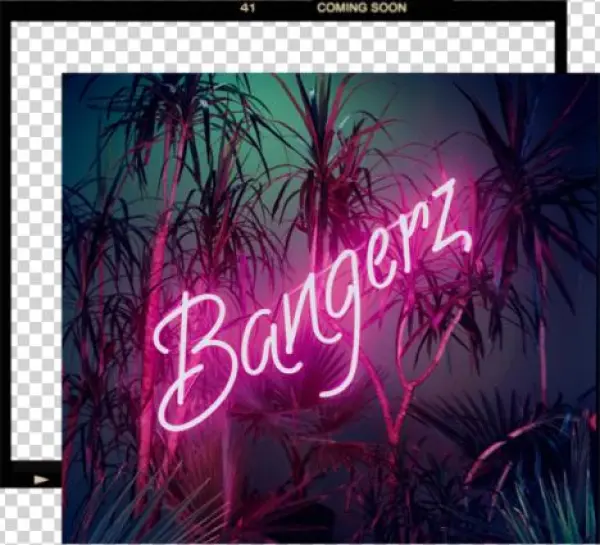The image size is (600, 545).
Task: Click the play triangle on the film frame
Action: (41, 480)
